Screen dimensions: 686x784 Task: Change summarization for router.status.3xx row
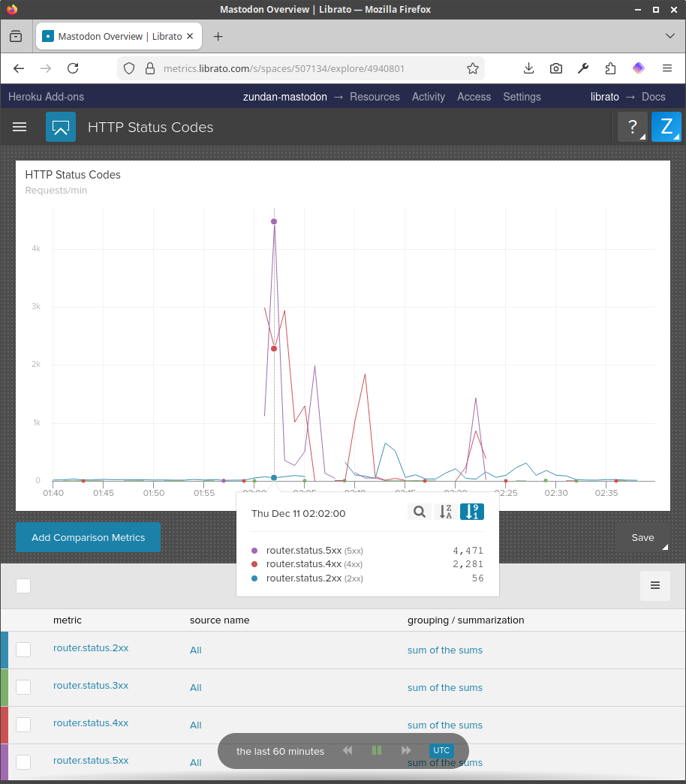pos(445,687)
